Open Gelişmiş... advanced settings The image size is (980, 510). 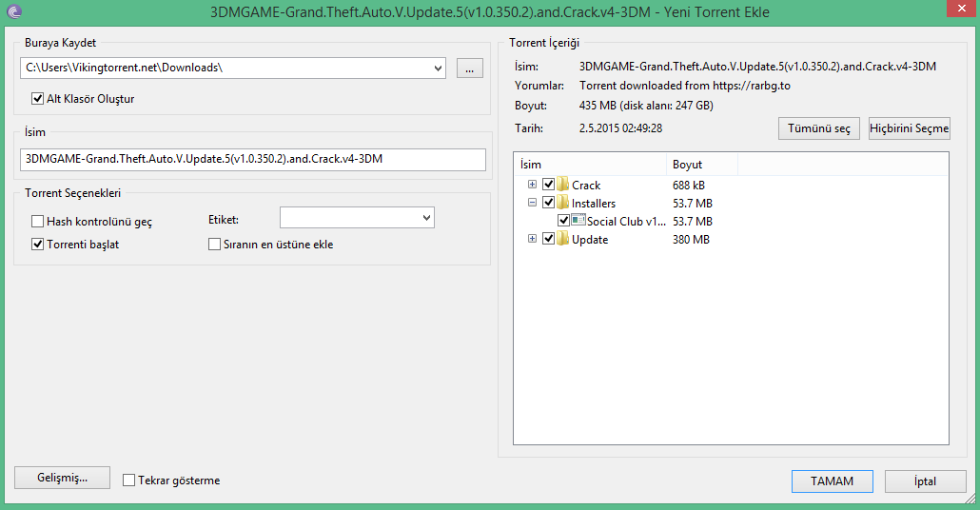click(x=63, y=478)
